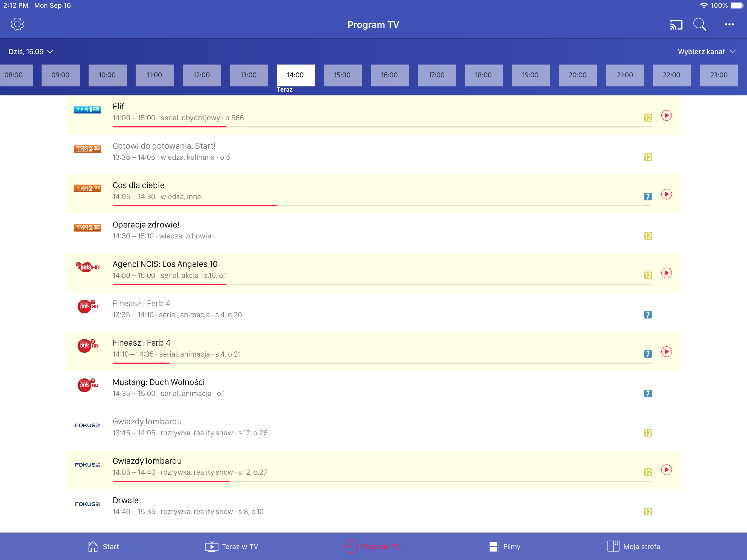
Task: Tap TVP2 logo beside Operacja zdrowie!
Action: coord(87,228)
